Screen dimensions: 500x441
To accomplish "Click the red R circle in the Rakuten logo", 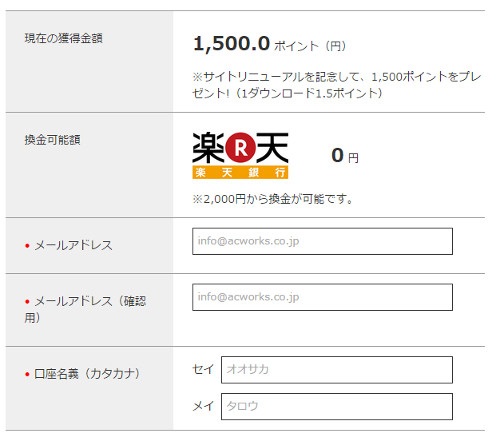I will coord(240,148).
